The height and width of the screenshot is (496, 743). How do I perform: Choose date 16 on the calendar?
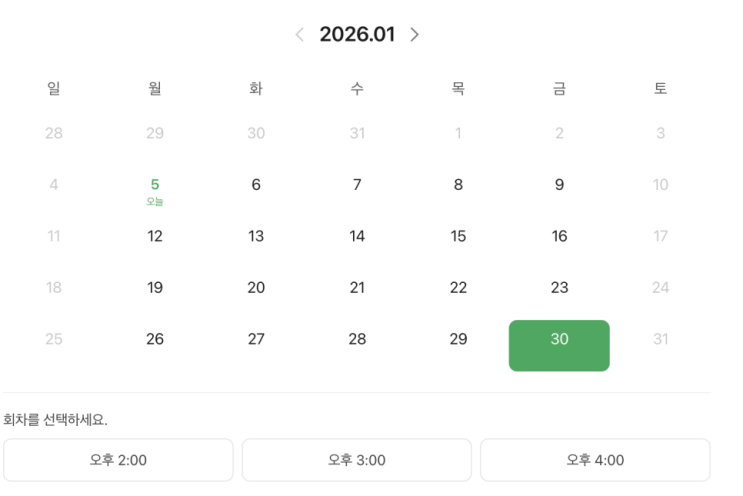pyautogui.click(x=559, y=237)
